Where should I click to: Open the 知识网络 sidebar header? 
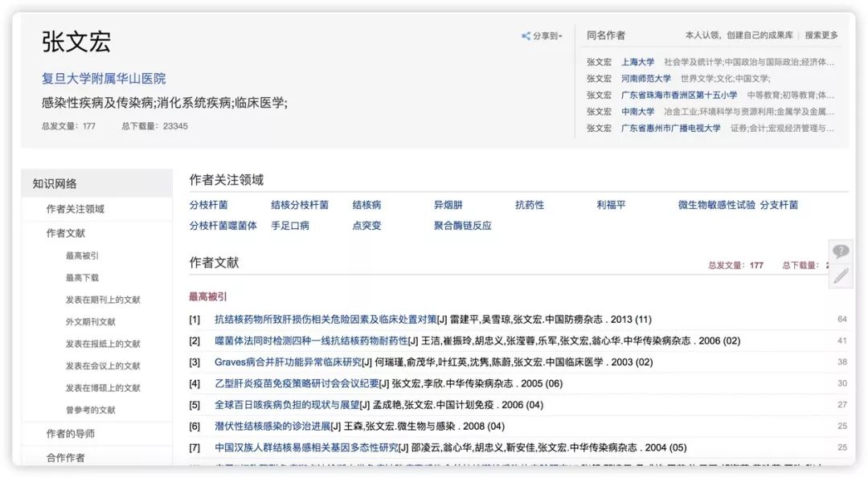pyautogui.click(x=55, y=184)
